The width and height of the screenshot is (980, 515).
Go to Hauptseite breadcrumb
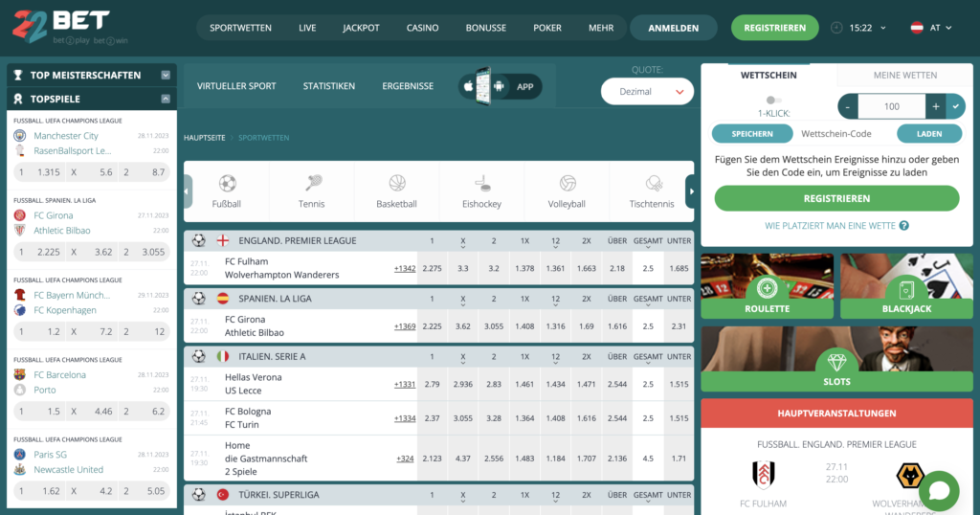(x=205, y=138)
